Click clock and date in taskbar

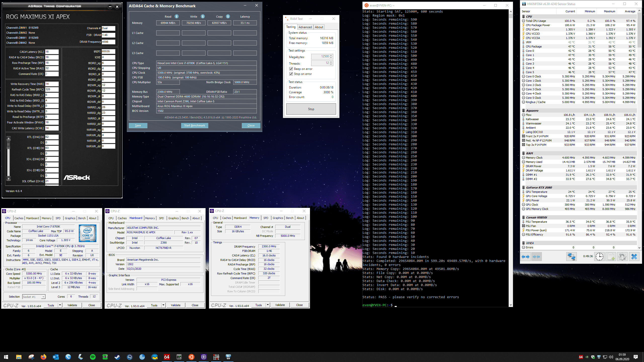[x=622, y=357]
